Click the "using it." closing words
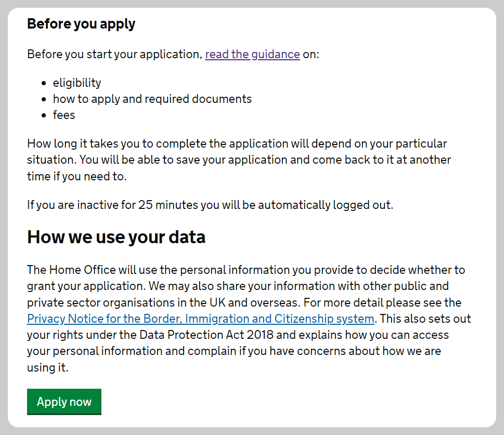 (x=48, y=367)
